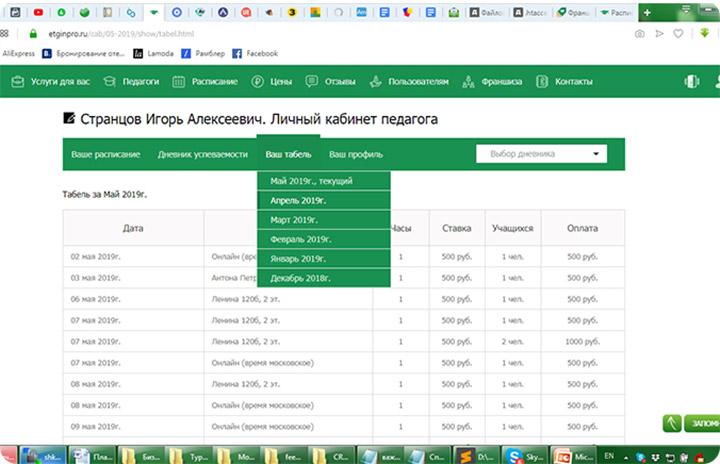
Task: Click the Педагоги people icon
Action: [x=110, y=82]
